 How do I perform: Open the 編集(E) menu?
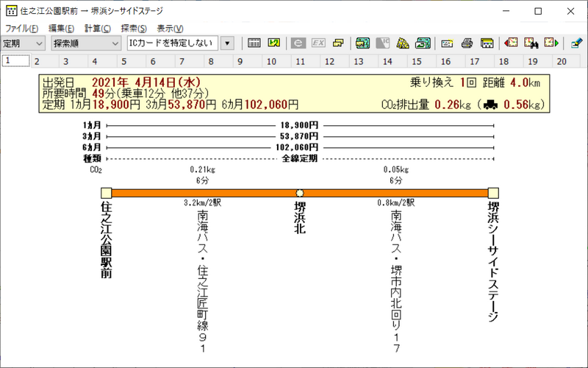[61, 28]
